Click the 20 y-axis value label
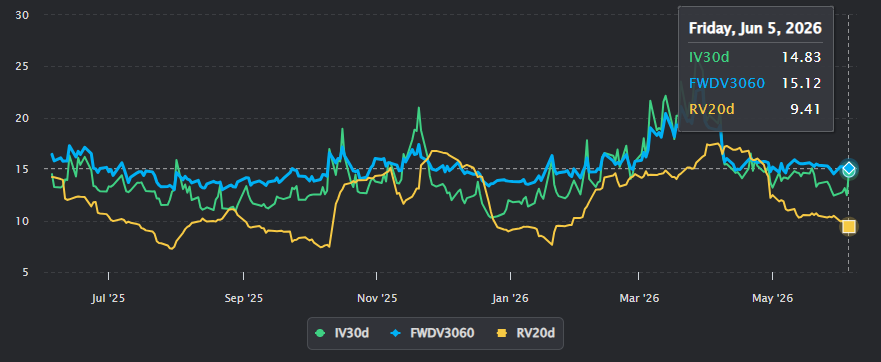The width and height of the screenshot is (881, 362). [x=23, y=118]
